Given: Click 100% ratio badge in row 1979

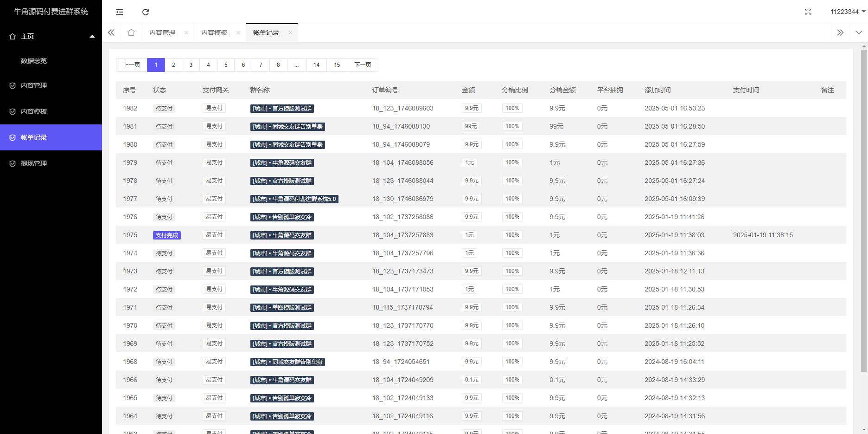Looking at the screenshot, I should [x=512, y=162].
